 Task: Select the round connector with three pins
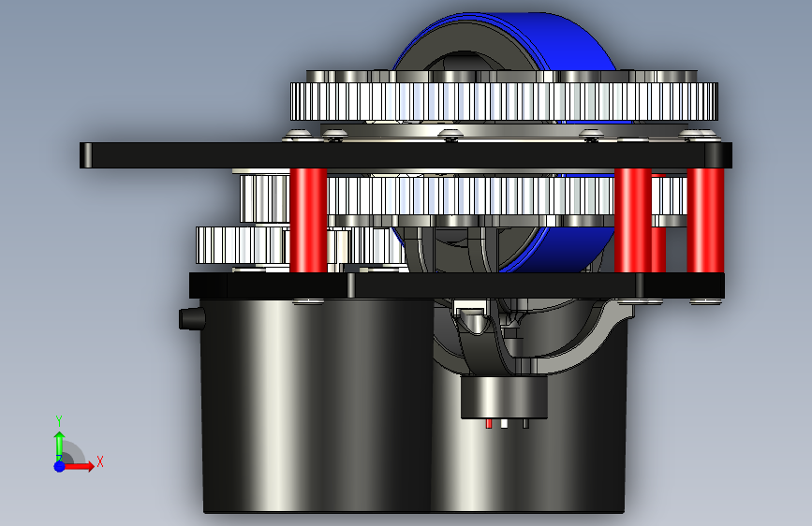(504, 397)
